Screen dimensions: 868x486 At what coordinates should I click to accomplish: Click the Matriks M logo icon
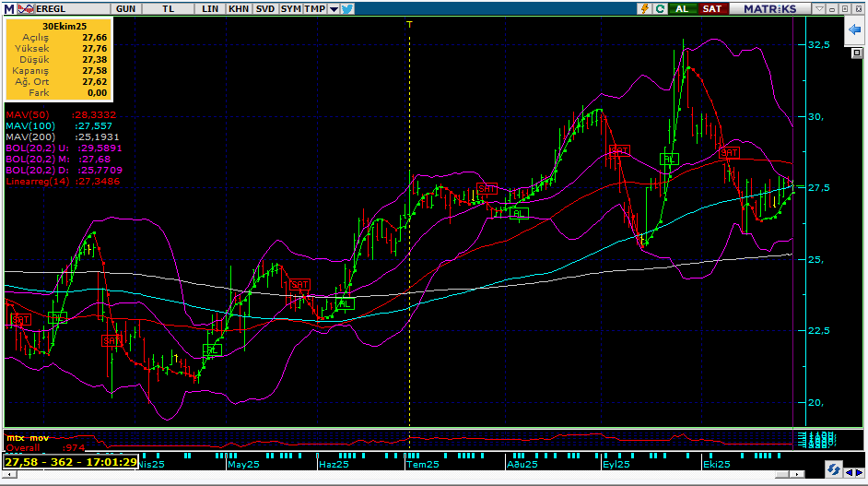pyautogui.click(x=7, y=8)
